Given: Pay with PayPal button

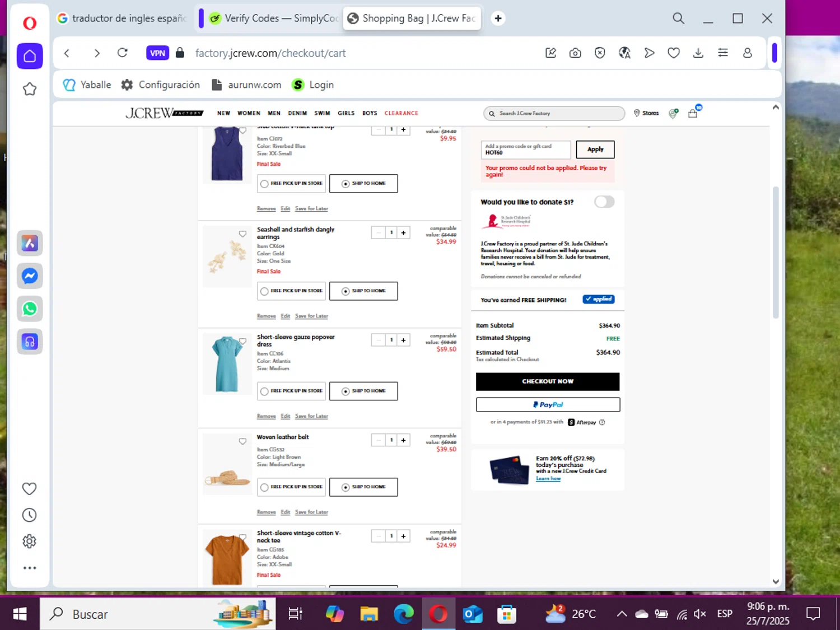Looking at the screenshot, I should point(548,405).
